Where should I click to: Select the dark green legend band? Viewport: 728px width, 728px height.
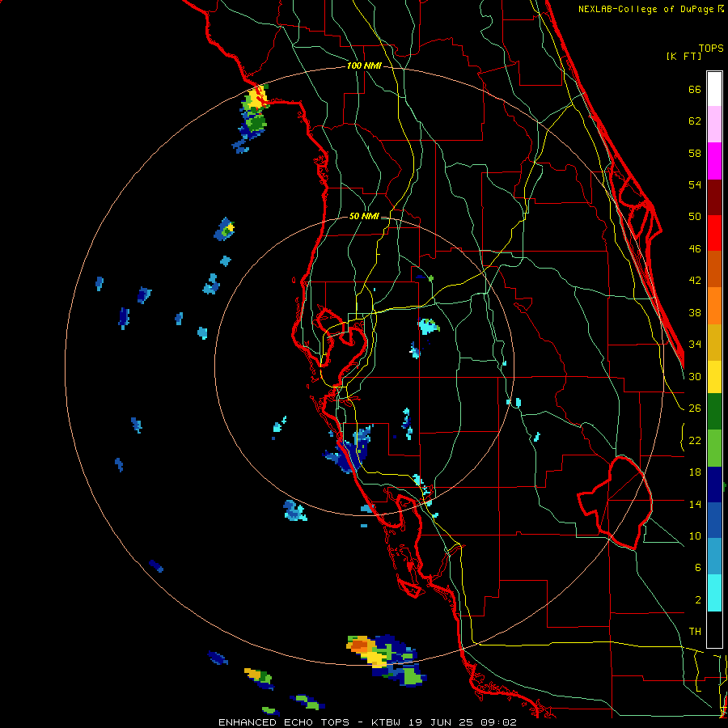click(x=714, y=412)
